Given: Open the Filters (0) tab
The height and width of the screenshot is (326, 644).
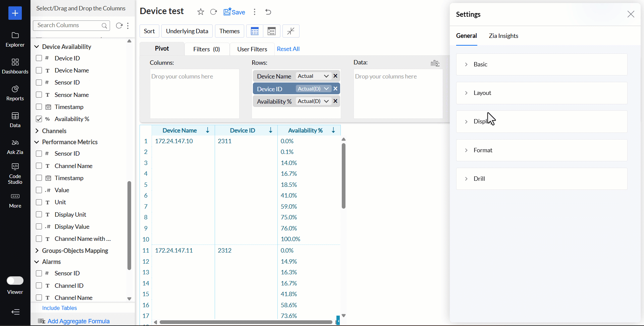Looking at the screenshot, I should (207, 49).
